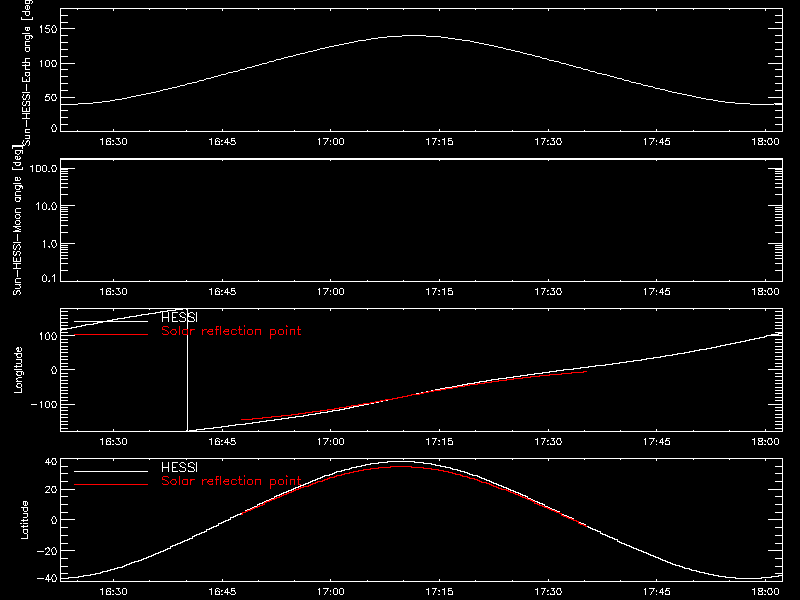Screen dimensions: 800x600
Task: Click 17:30 time label under Moon angle plot
Action: click(x=548, y=292)
